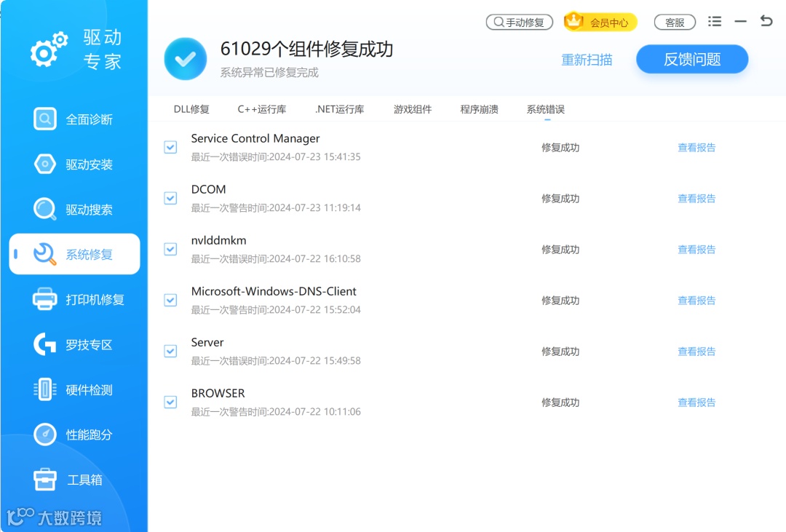Open the 会员中心 button
786x532 pixels.
click(600, 22)
